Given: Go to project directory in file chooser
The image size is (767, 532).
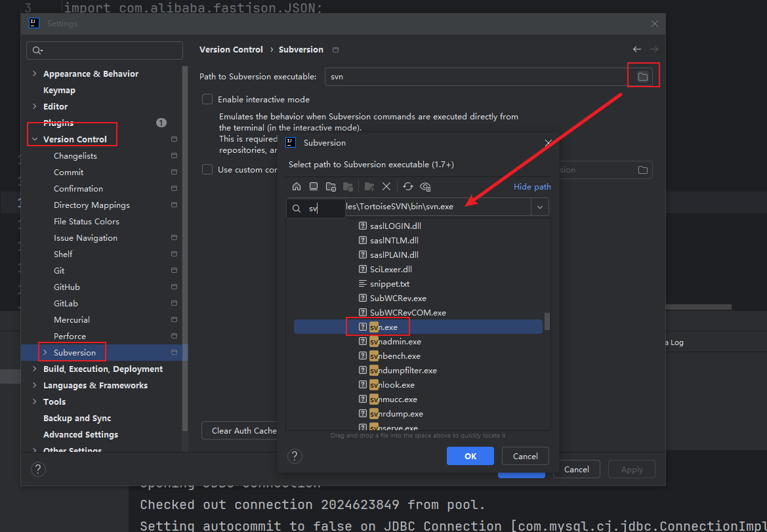Looking at the screenshot, I should (x=331, y=186).
